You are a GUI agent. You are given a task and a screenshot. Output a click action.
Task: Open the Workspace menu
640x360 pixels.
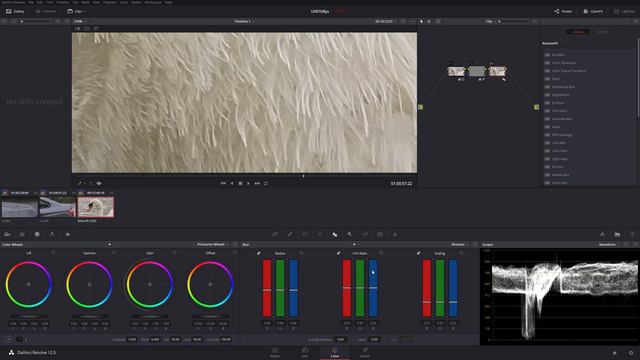[x=153, y=2]
